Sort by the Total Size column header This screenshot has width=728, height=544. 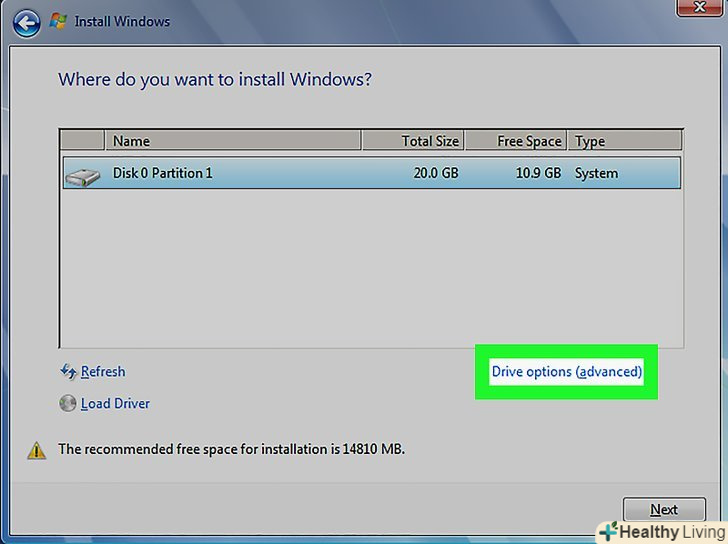(x=413, y=141)
